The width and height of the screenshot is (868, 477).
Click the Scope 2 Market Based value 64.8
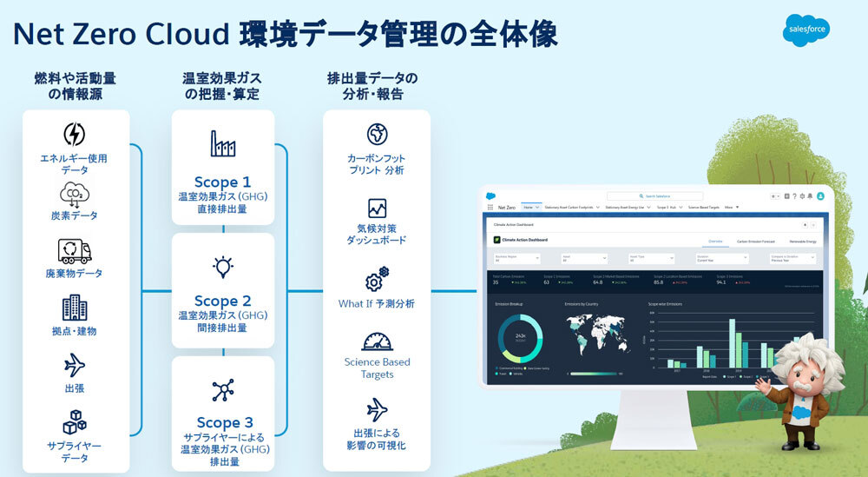pyautogui.click(x=598, y=282)
